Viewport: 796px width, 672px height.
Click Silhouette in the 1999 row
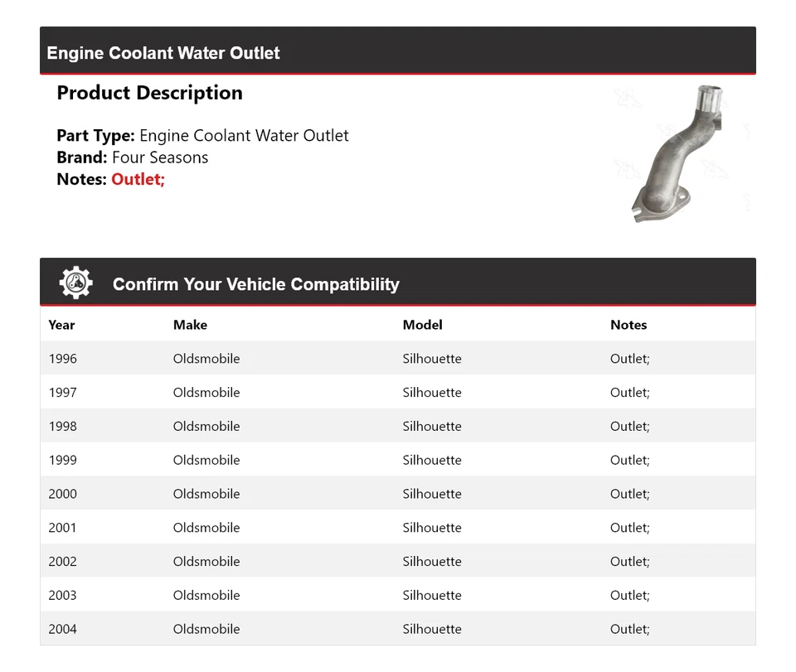pos(432,461)
